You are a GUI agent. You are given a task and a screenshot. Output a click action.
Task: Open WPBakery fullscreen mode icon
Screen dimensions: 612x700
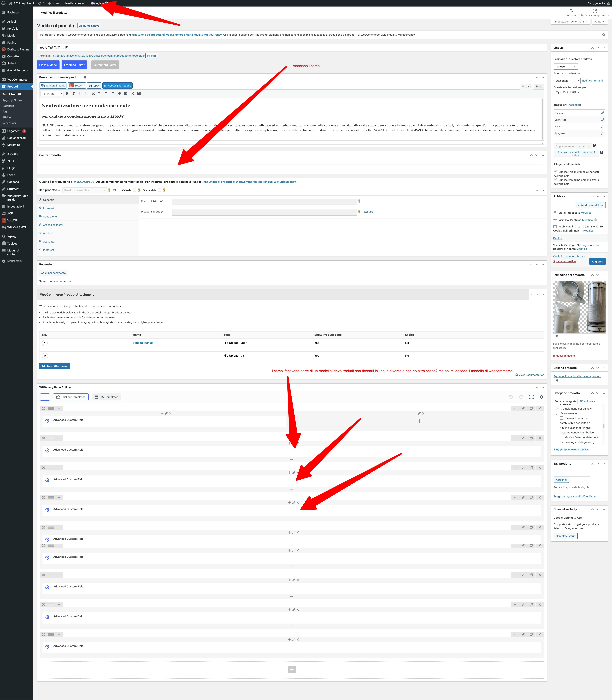pos(531,397)
